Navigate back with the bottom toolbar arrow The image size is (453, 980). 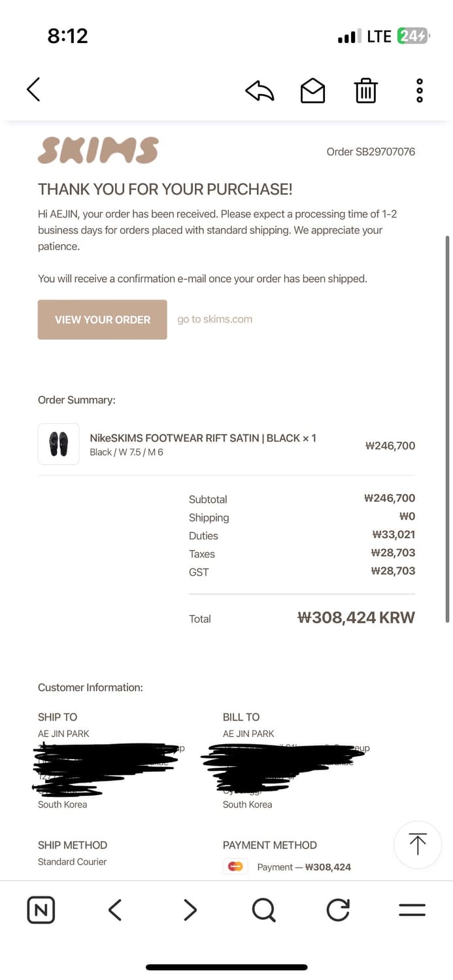click(x=115, y=909)
